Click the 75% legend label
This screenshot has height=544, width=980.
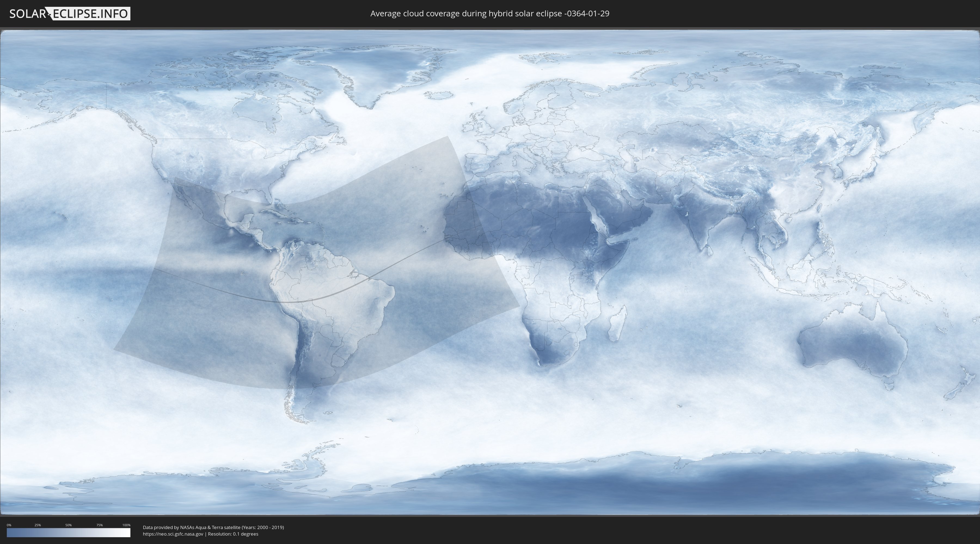click(99, 525)
